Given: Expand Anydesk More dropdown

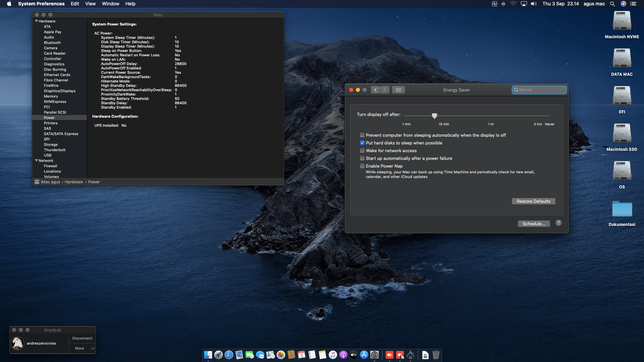Looking at the screenshot, I should coord(83,348).
